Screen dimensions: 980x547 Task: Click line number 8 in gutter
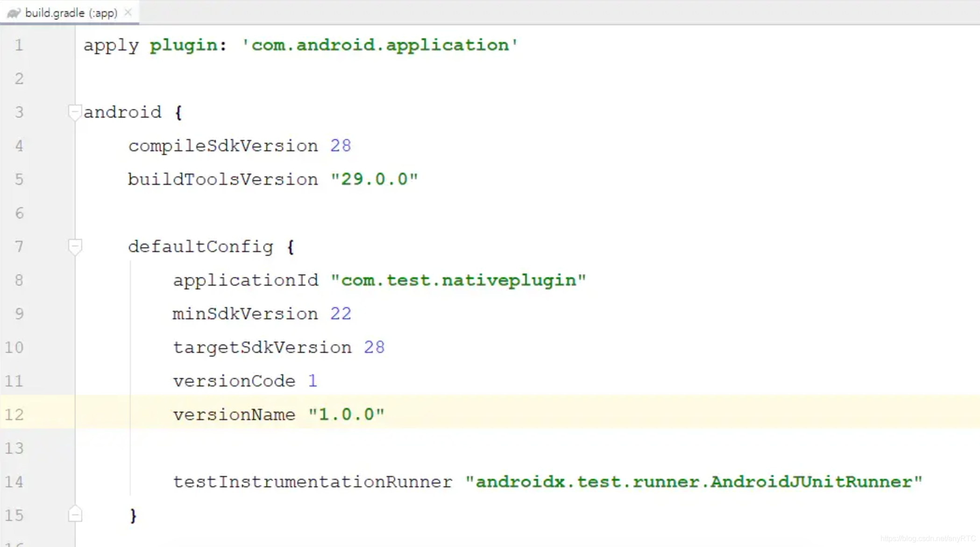coord(19,280)
